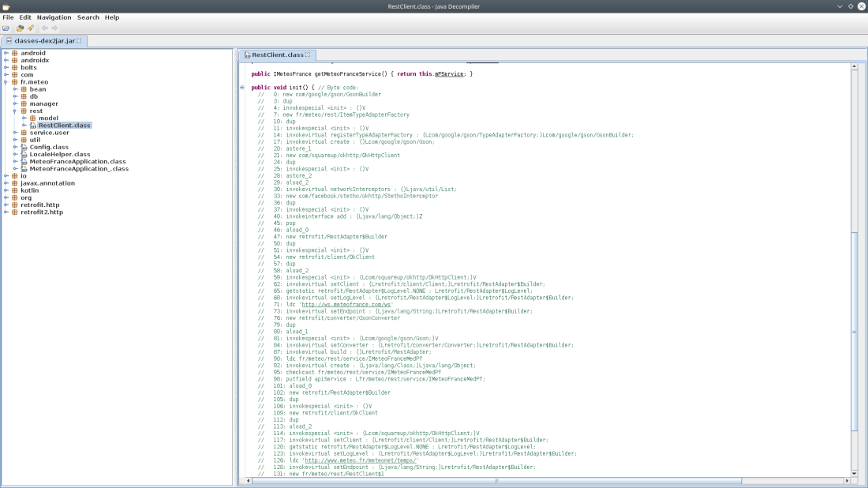Expand the model package under rest
This screenshot has width=868, height=488.
[24, 118]
